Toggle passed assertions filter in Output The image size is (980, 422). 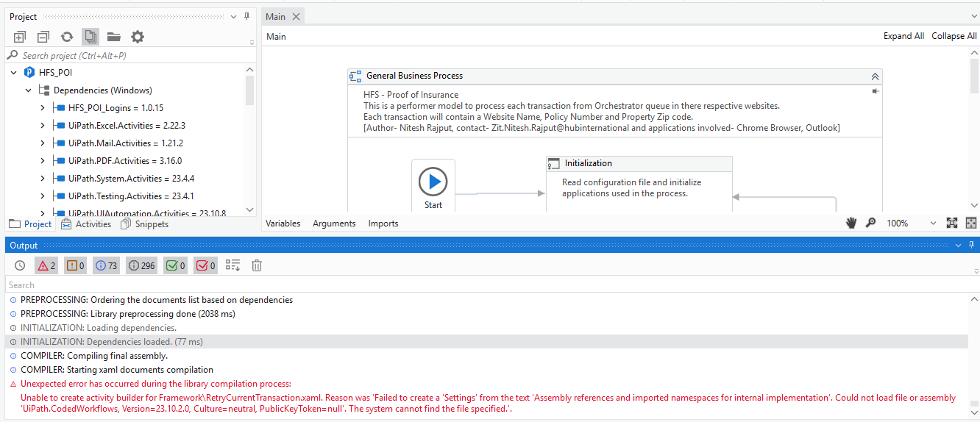coord(175,265)
